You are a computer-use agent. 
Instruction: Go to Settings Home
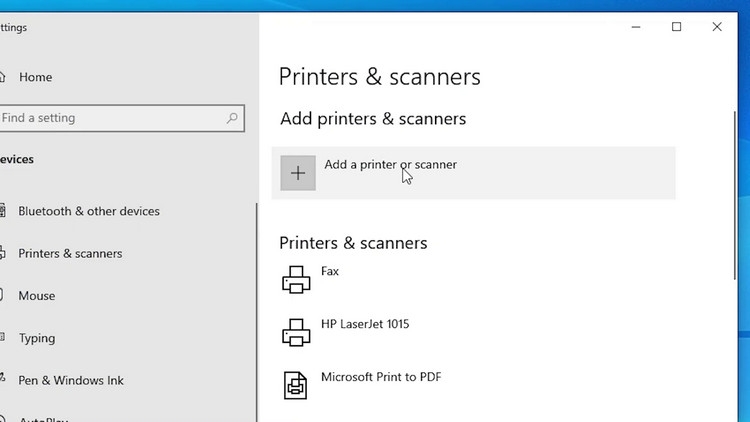tap(35, 77)
